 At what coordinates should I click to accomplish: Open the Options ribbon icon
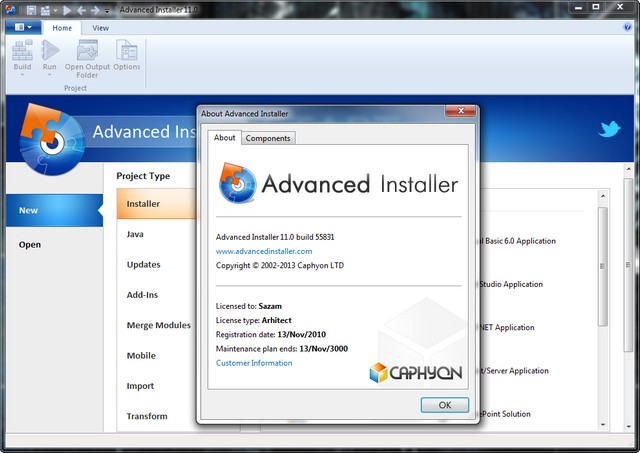[127, 50]
